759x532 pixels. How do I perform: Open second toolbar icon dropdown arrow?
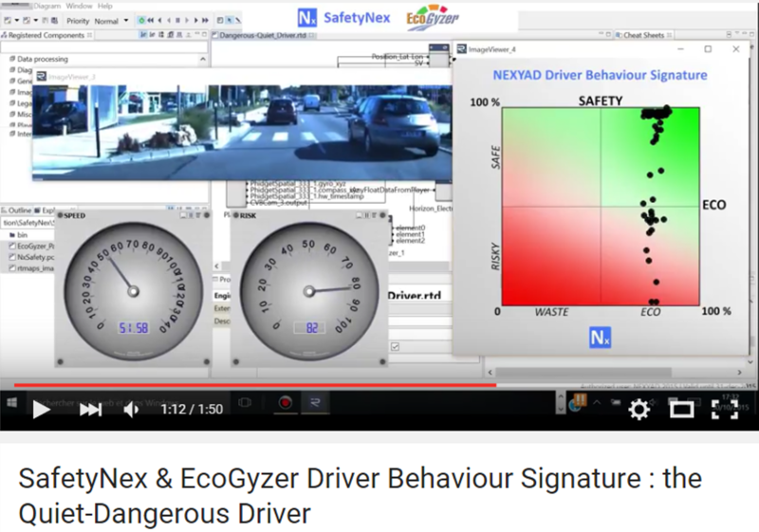(36, 20)
